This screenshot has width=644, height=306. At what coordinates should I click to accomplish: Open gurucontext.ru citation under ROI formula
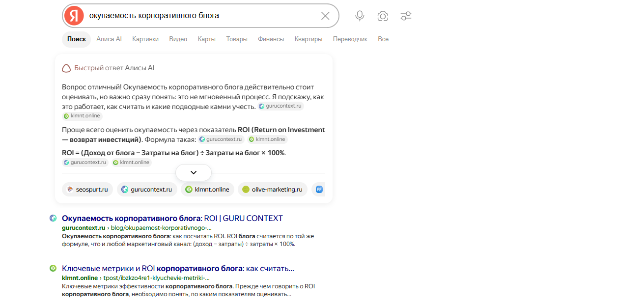click(85, 163)
